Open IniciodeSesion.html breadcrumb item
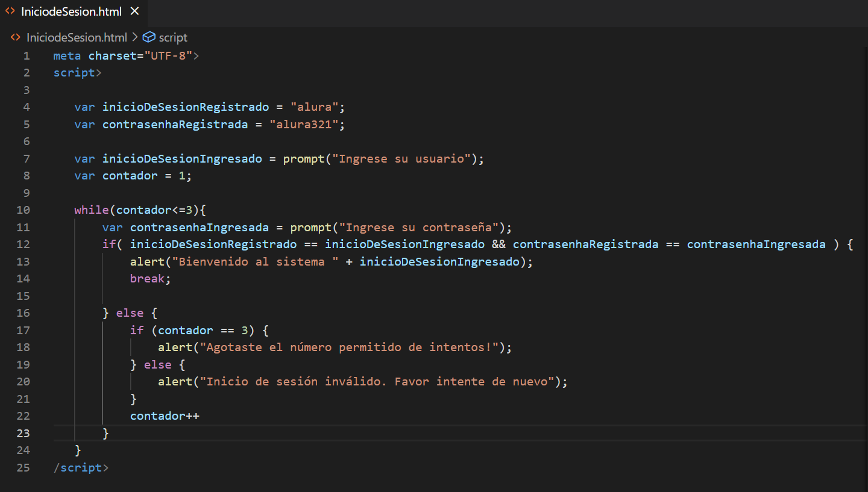The image size is (868, 492). click(x=77, y=37)
